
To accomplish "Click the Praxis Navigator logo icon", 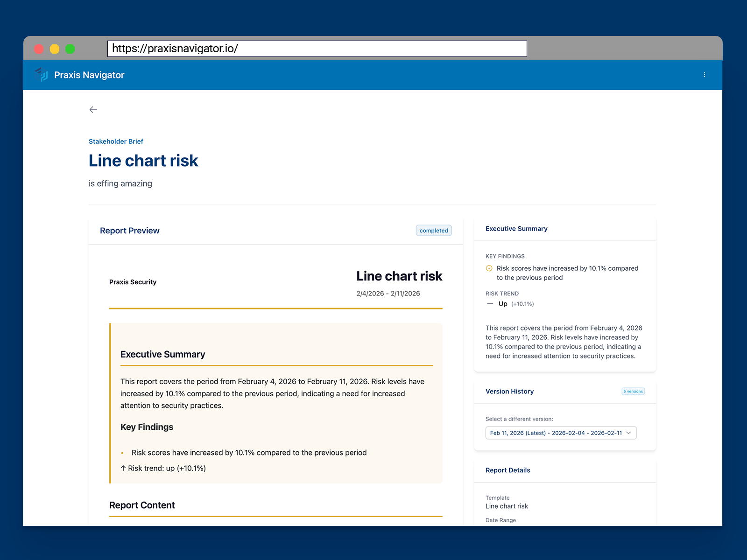I will [x=42, y=75].
